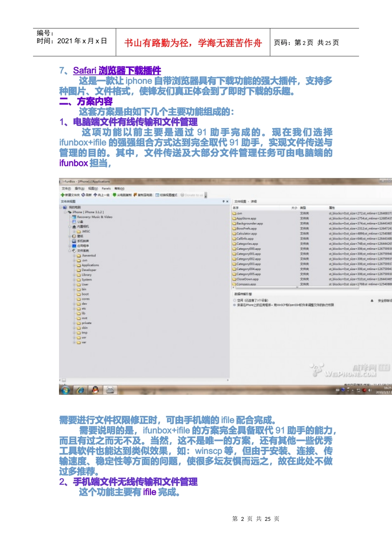
Task: Expand the .fseventsd folder node
Action: [75, 256]
